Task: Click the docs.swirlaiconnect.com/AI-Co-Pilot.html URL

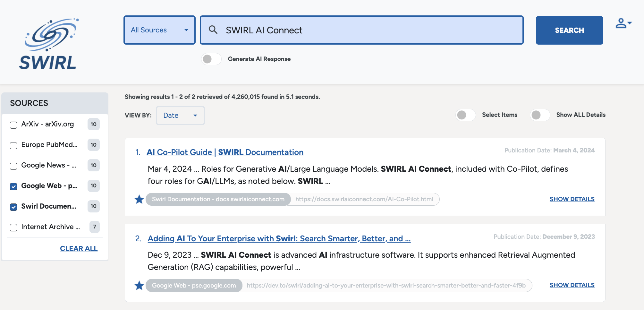Action: [x=364, y=199]
